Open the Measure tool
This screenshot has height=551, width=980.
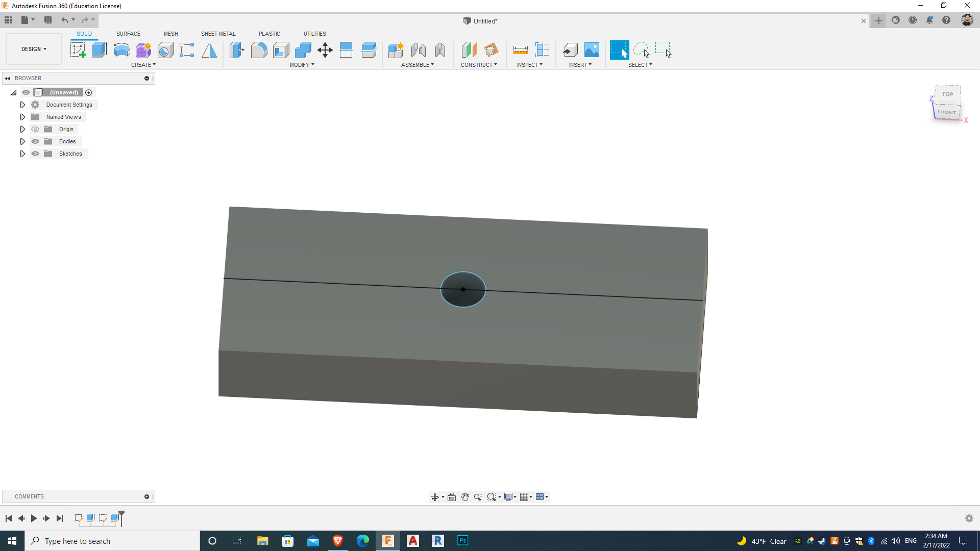pos(520,50)
